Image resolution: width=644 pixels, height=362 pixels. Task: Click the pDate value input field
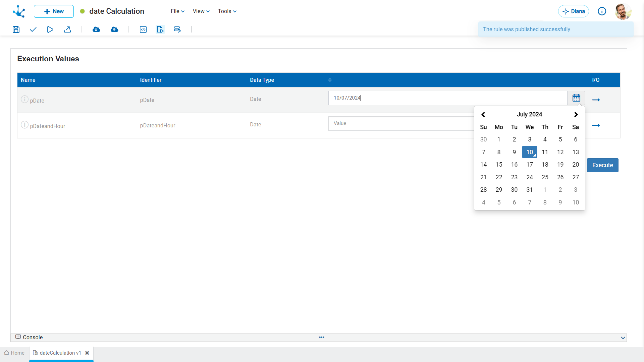(x=448, y=98)
